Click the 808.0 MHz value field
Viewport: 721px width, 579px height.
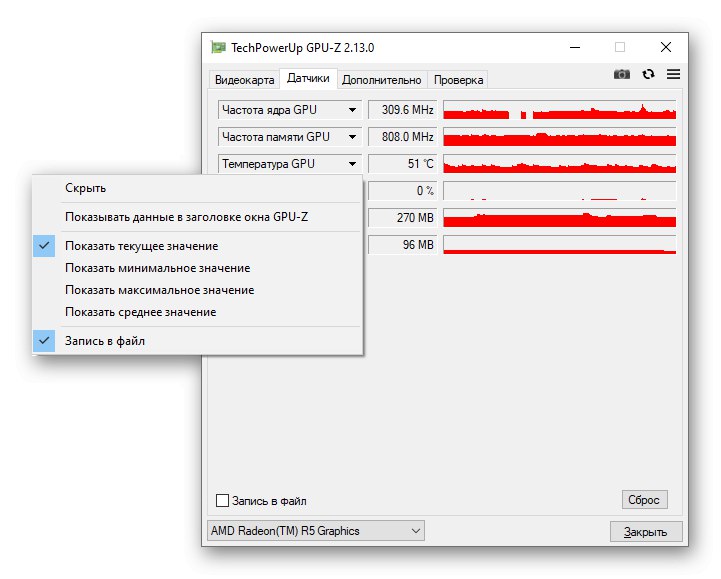402,137
